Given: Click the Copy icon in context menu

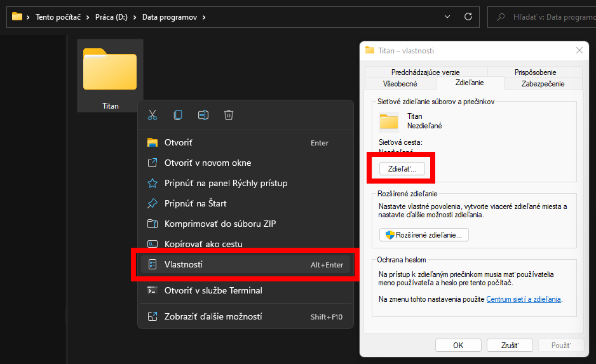Looking at the screenshot, I should coord(178,115).
